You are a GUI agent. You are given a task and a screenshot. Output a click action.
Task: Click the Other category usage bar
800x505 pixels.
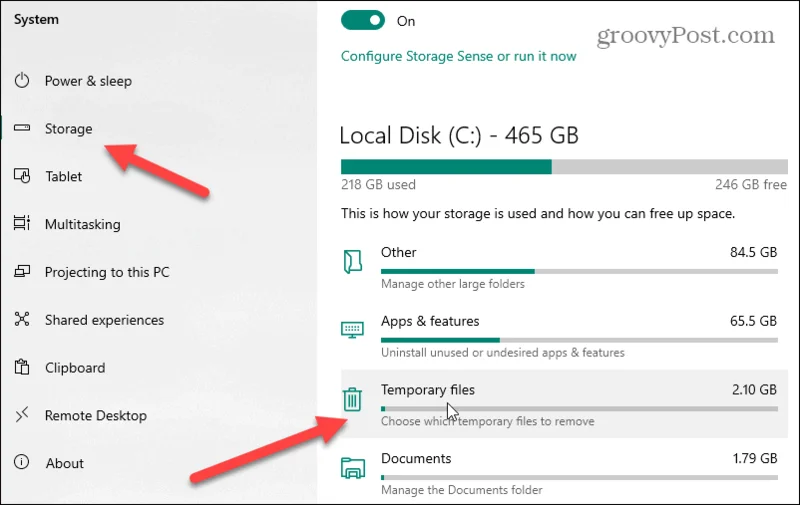point(579,271)
